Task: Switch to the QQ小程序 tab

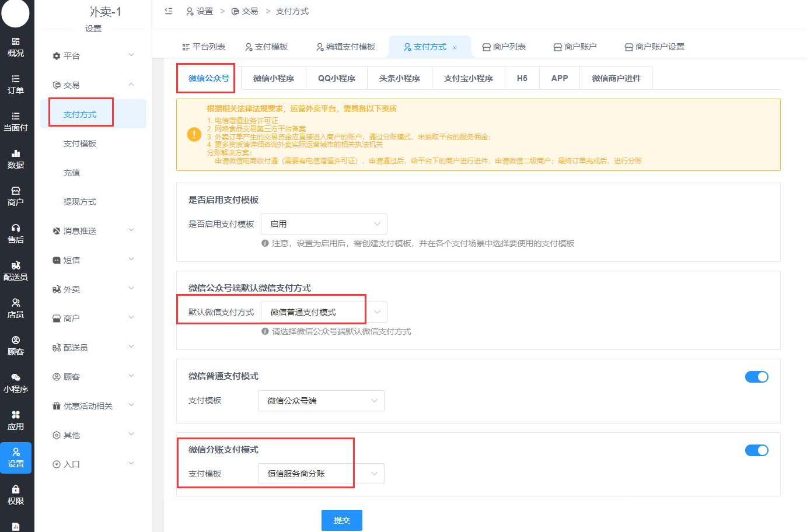Action: (x=337, y=78)
